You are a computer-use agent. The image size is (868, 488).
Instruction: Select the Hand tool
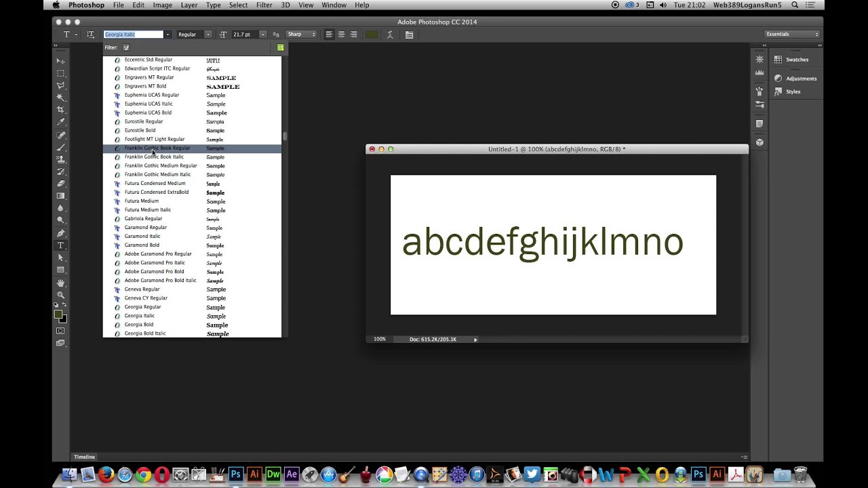60,283
